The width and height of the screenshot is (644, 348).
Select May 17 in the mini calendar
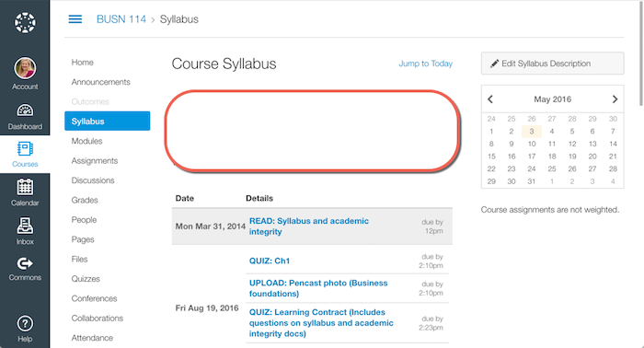click(532, 157)
